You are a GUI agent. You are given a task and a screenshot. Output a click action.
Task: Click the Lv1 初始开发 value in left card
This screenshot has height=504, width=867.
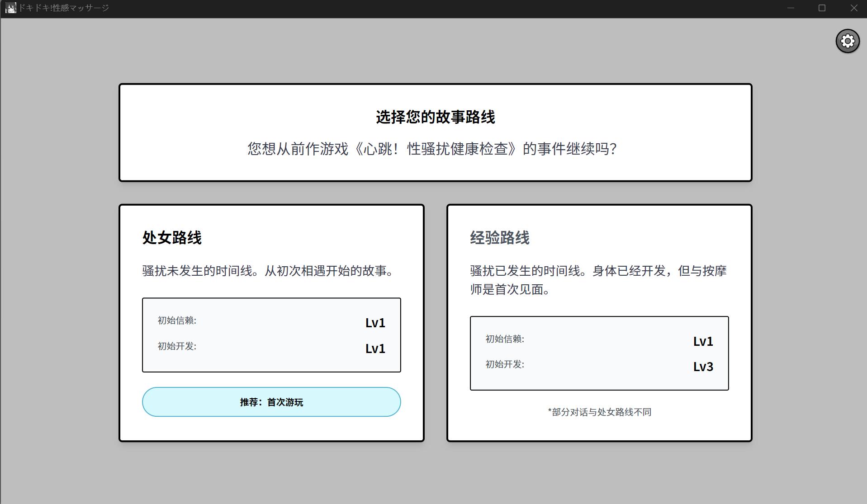[x=375, y=349]
